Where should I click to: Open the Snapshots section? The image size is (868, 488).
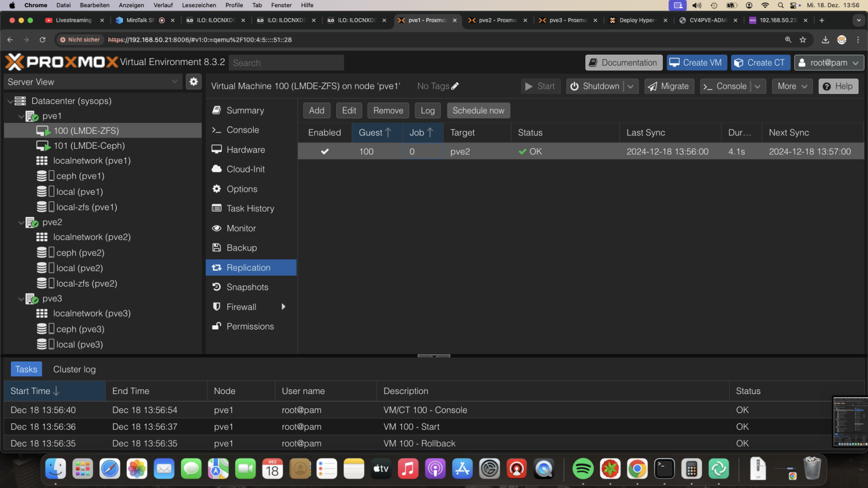[251, 287]
